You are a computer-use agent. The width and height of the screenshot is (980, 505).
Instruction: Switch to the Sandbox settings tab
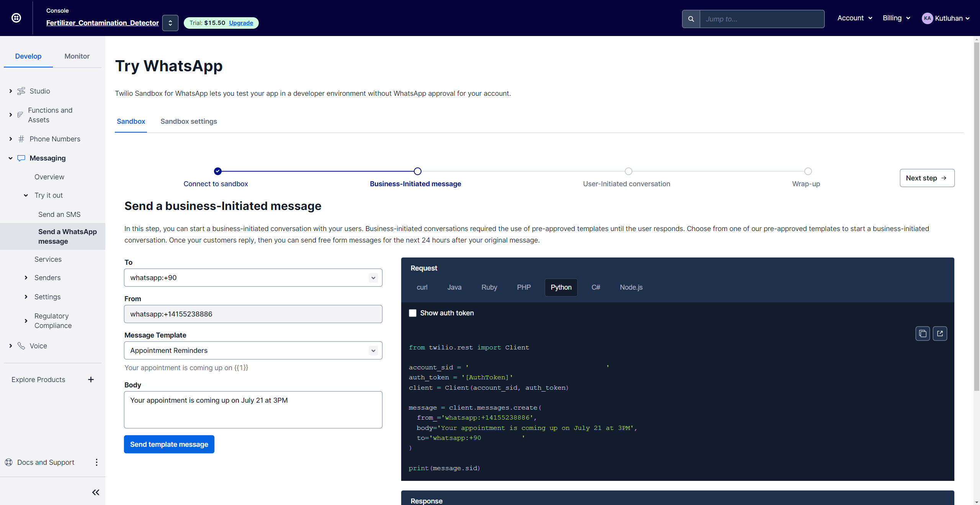click(188, 121)
